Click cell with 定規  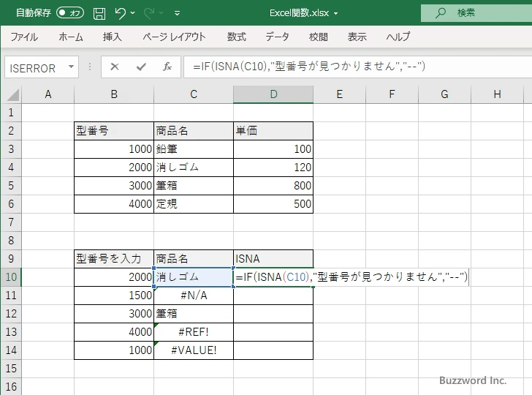click(194, 204)
